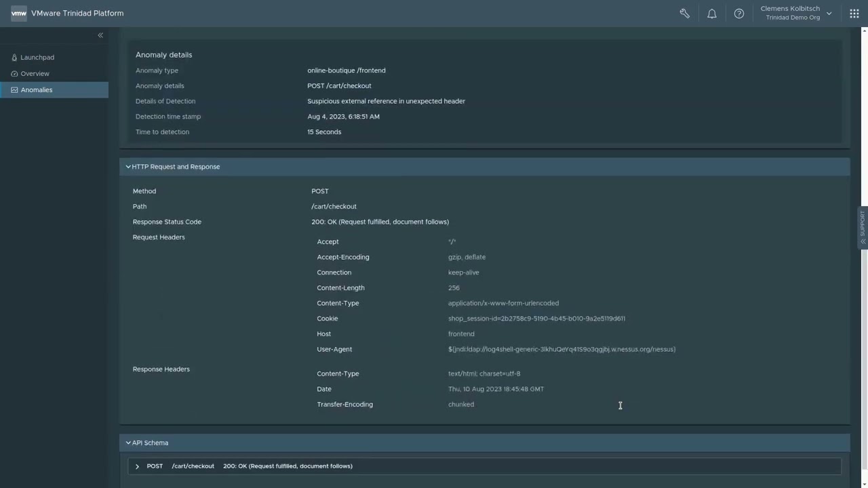Click VMware Trinidad Platform title

tap(77, 13)
